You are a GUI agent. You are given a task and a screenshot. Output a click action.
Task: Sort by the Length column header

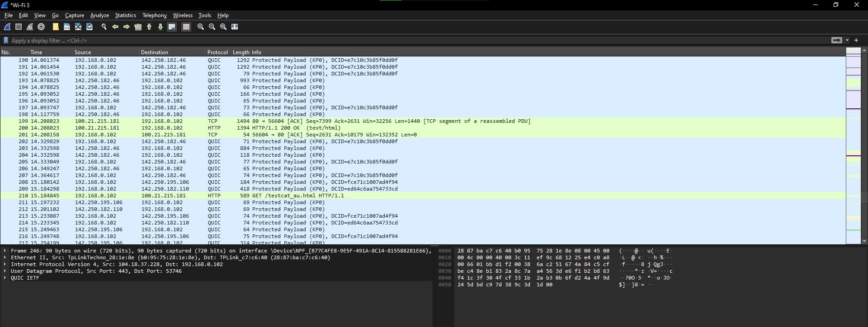tap(241, 52)
